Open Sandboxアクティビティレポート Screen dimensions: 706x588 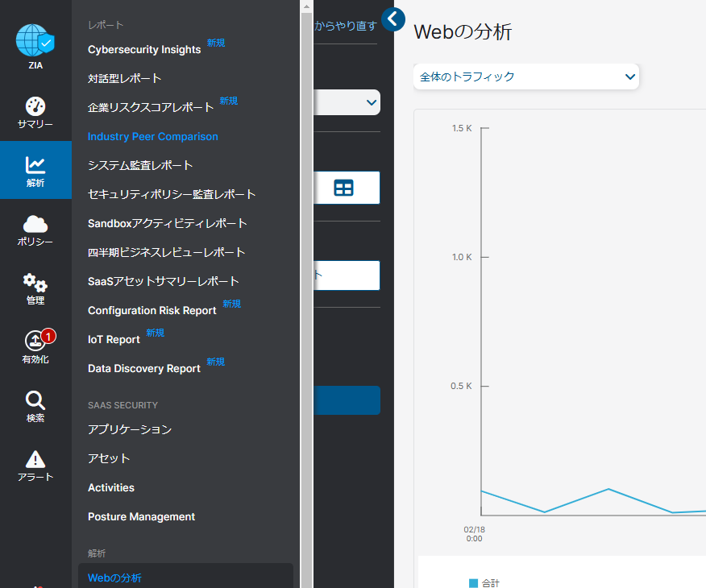click(168, 223)
